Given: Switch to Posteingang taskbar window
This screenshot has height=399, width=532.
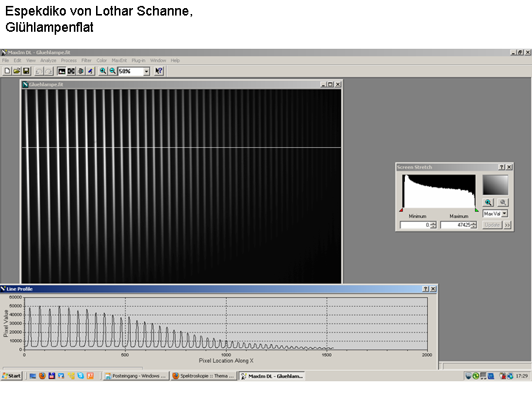Looking at the screenshot, I should [x=135, y=375].
